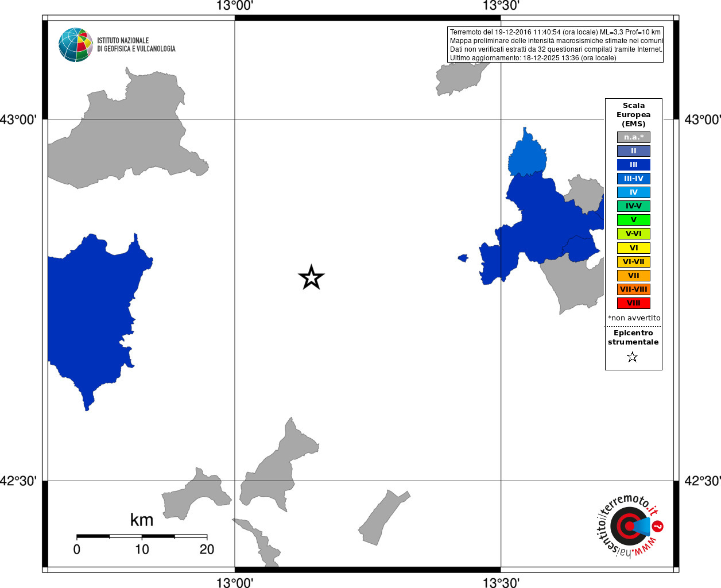This screenshot has width=721, height=588.
Task: Click the earthquake info text box
Action: pyautogui.click(x=555, y=45)
